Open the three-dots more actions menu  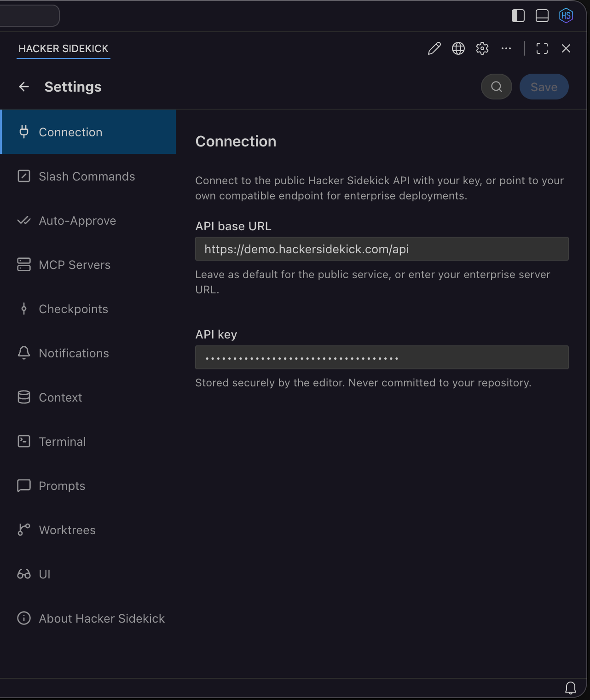pyautogui.click(x=506, y=48)
